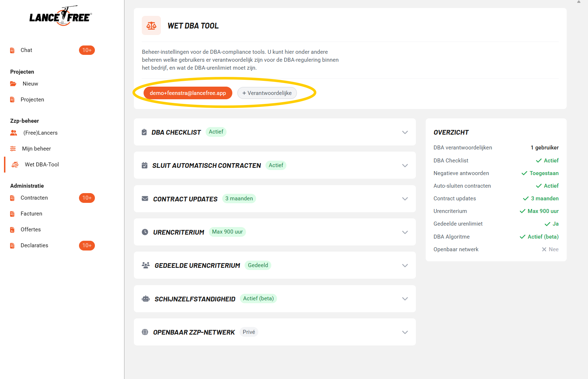Click the calendar icon beside Sluit Automatisch Contracten
Screen dimensions: 588x379
[145, 165]
